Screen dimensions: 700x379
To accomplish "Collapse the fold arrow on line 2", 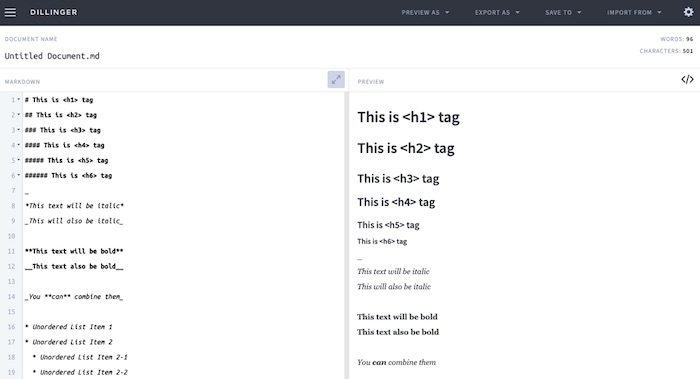I will pos(19,115).
